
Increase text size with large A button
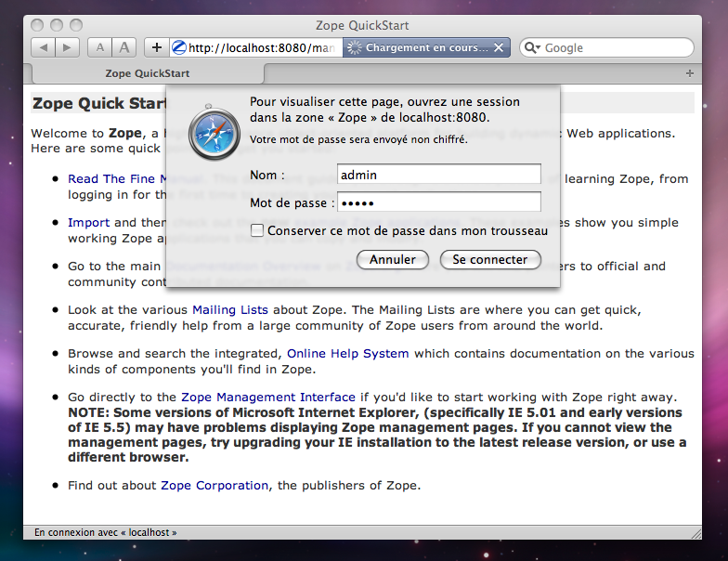point(124,47)
